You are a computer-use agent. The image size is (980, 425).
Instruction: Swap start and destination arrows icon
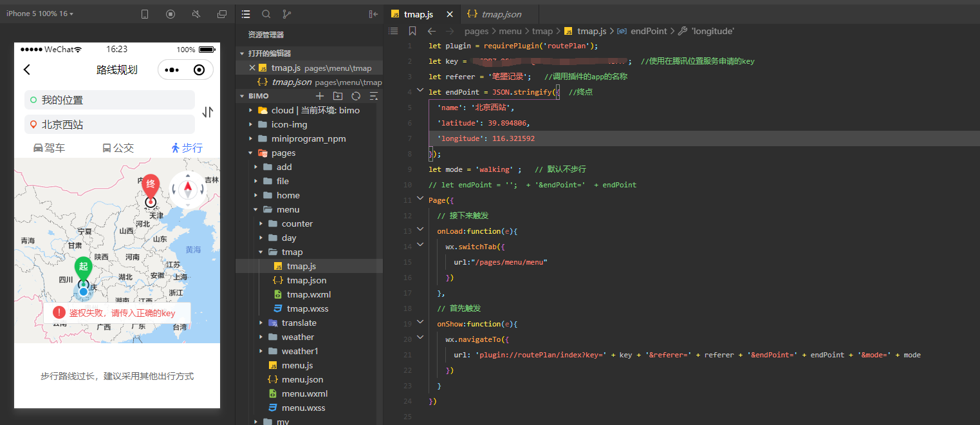[x=207, y=112]
